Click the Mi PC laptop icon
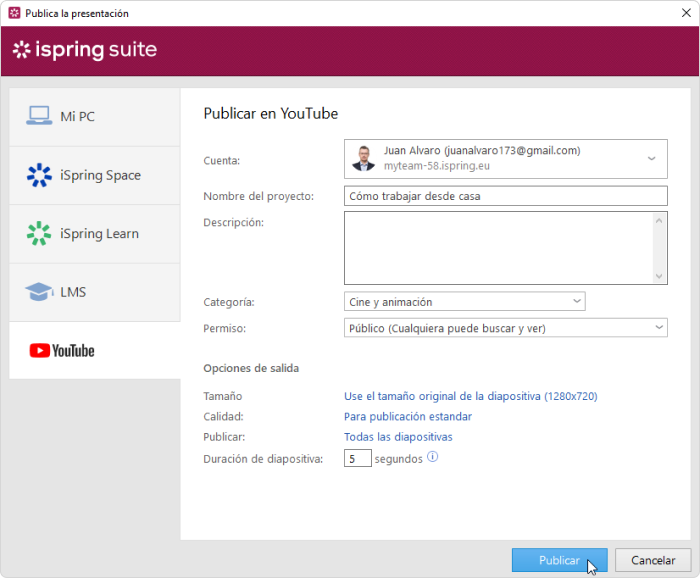The image size is (700, 578). [x=39, y=116]
